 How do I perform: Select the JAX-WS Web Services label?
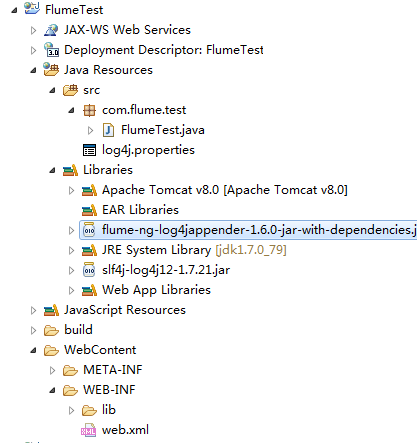pyautogui.click(x=127, y=30)
